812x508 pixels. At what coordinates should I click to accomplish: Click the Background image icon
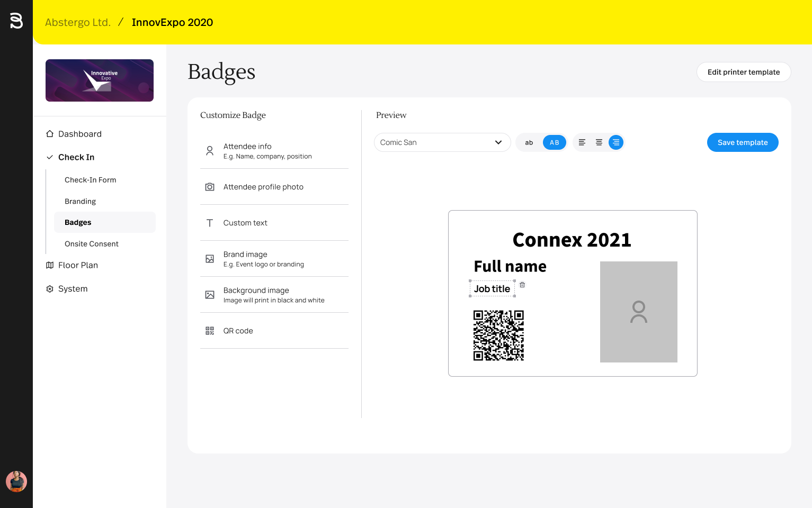210,295
